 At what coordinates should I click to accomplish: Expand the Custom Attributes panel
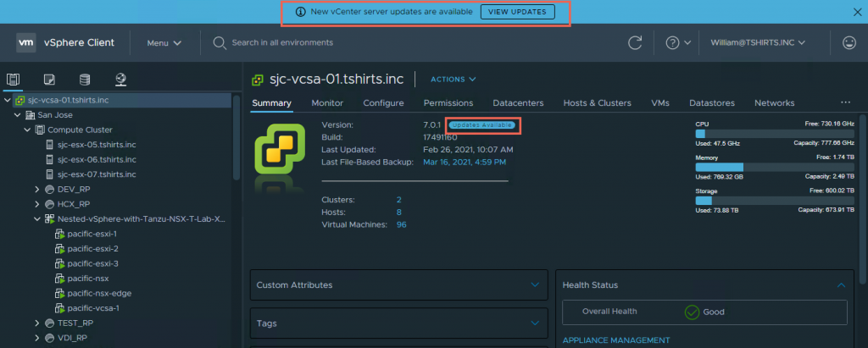[535, 285]
